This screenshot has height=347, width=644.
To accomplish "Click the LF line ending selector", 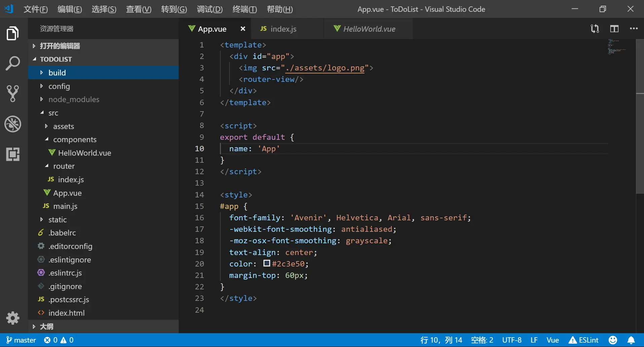I will click(x=534, y=340).
